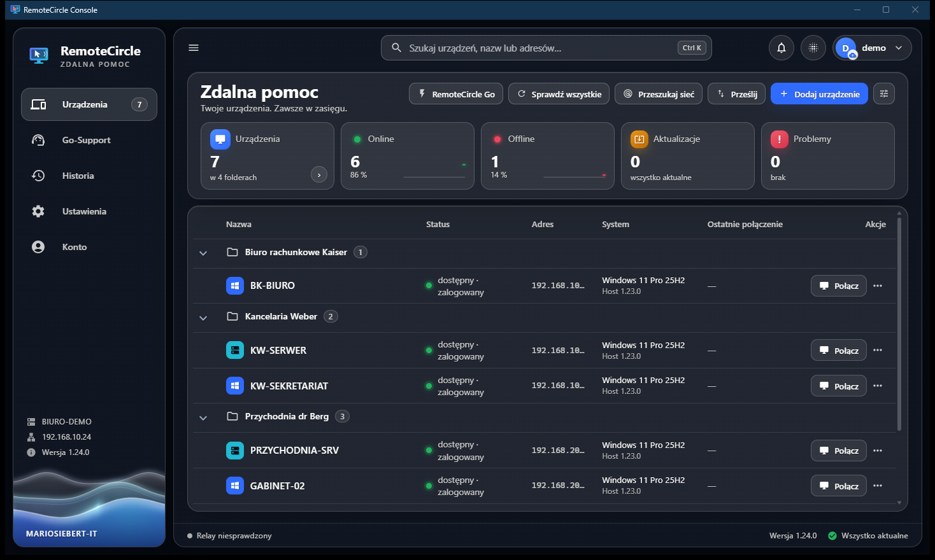935x560 pixels.
Task: Sort by the Nazwa column header
Action: tap(239, 224)
